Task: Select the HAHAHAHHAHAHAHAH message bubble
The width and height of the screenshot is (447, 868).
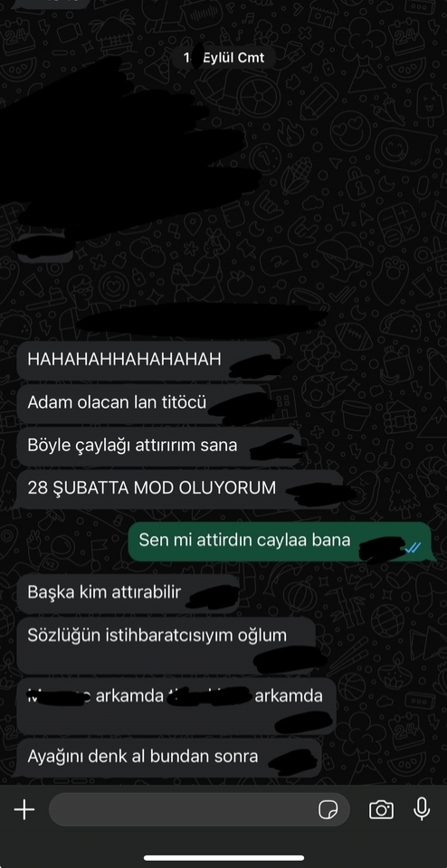Action: 147,361
